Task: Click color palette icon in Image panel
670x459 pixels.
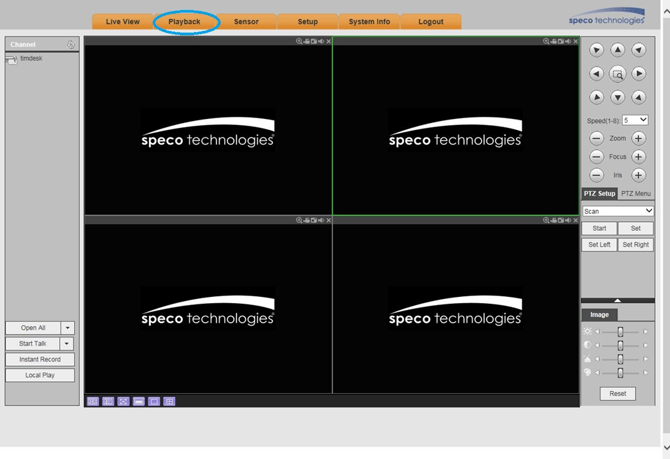Action: tap(588, 372)
